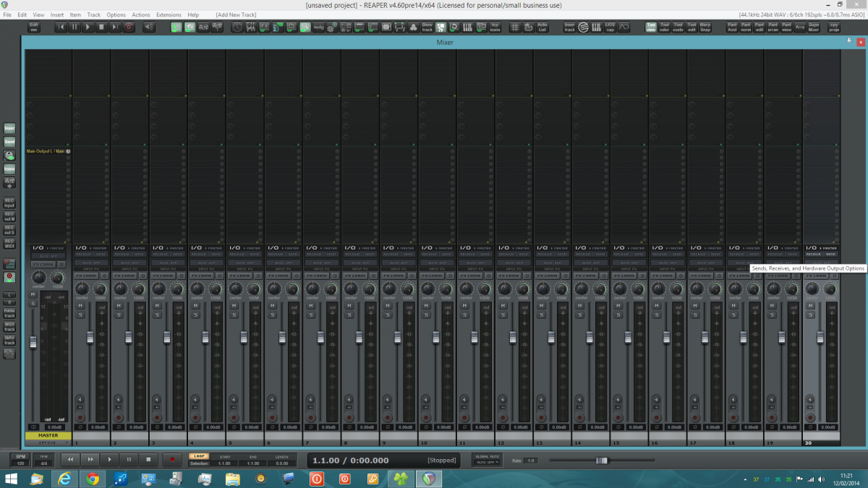Click the REC input button in left sidebar
The width and height of the screenshot is (868, 488).
(9, 202)
